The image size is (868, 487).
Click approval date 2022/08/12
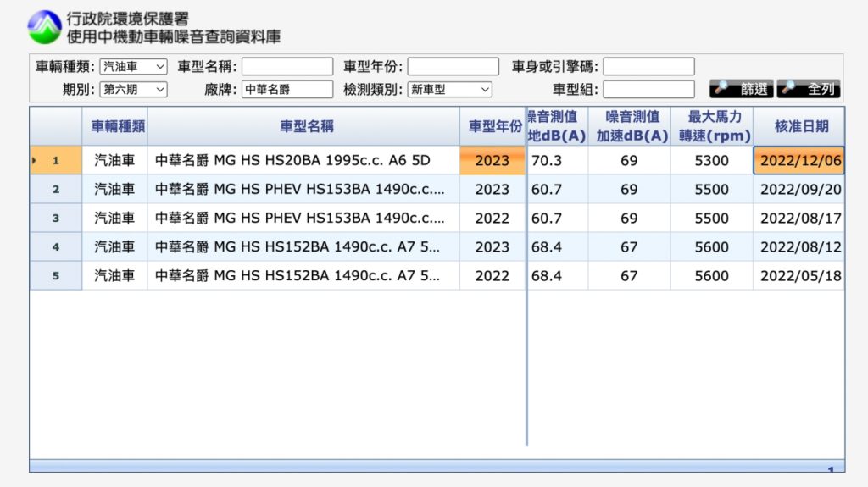[x=799, y=246]
